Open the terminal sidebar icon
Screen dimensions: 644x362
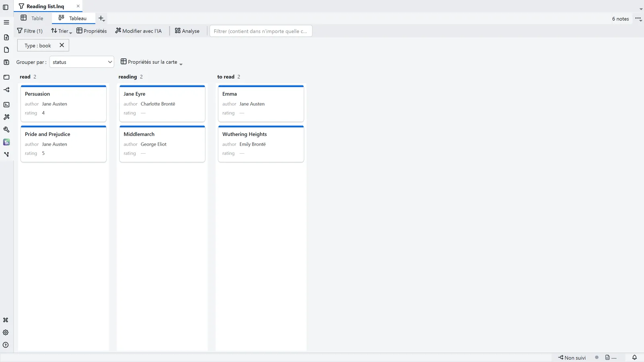6,105
